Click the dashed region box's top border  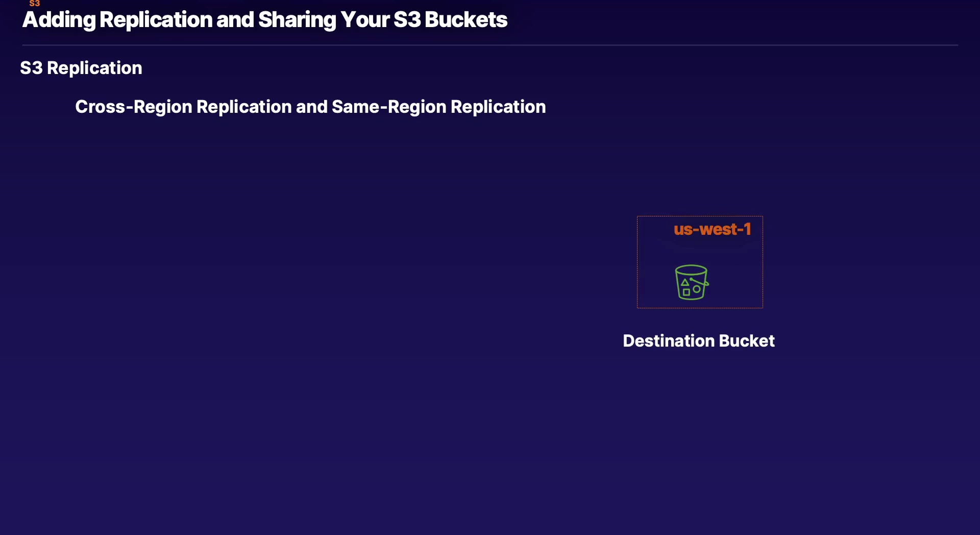pyautogui.click(x=700, y=216)
